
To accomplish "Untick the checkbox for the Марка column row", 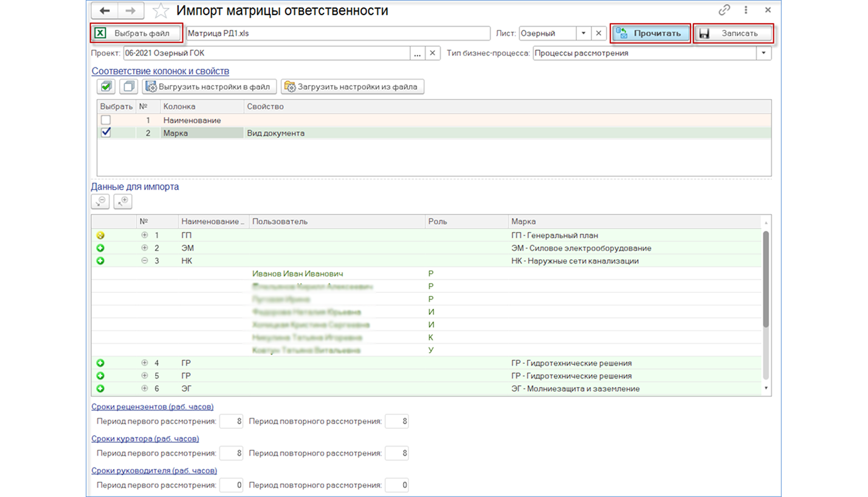I will click(106, 133).
